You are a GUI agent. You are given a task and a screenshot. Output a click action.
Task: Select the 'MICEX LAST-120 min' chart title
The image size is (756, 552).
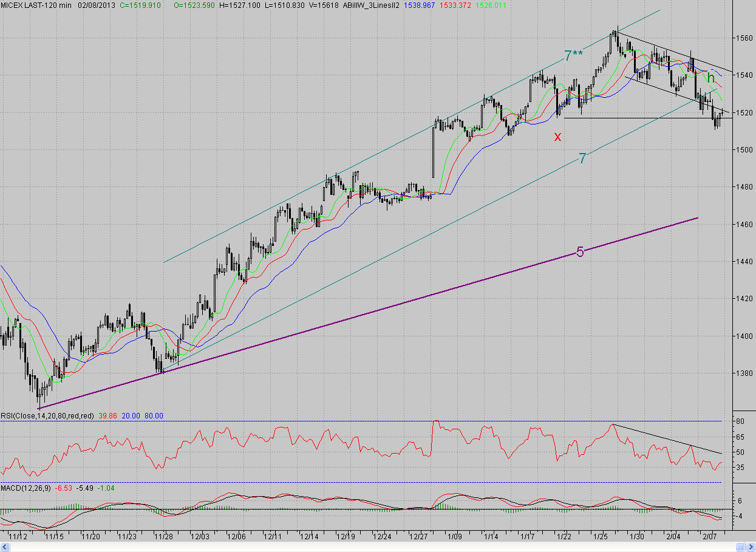pos(36,5)
